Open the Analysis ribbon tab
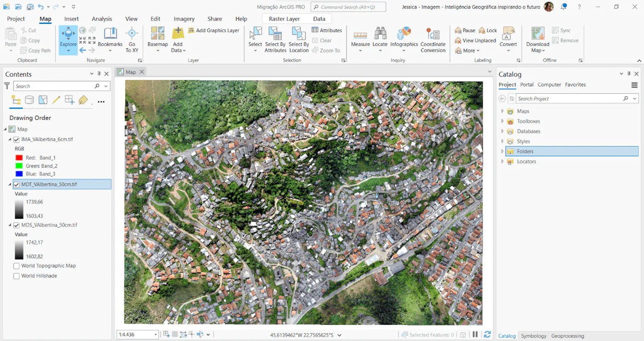644x341 pixels. 102,19
